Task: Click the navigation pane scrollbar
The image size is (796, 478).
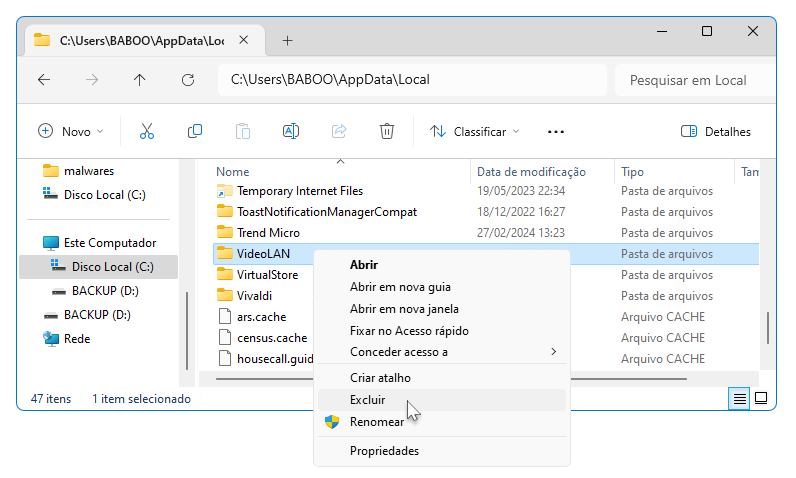Action: (187, 330)
